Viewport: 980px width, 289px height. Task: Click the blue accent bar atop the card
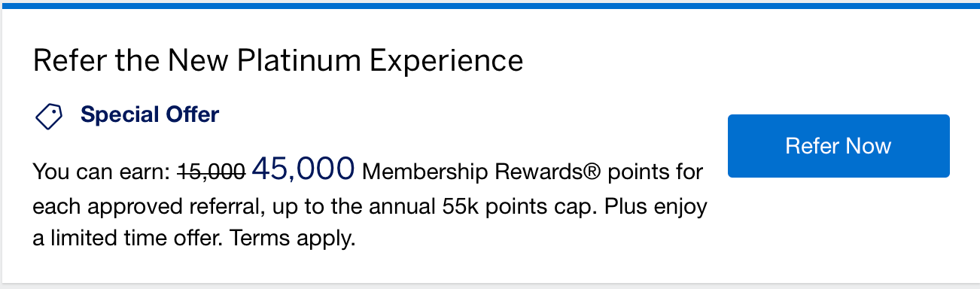pos(490,5)
